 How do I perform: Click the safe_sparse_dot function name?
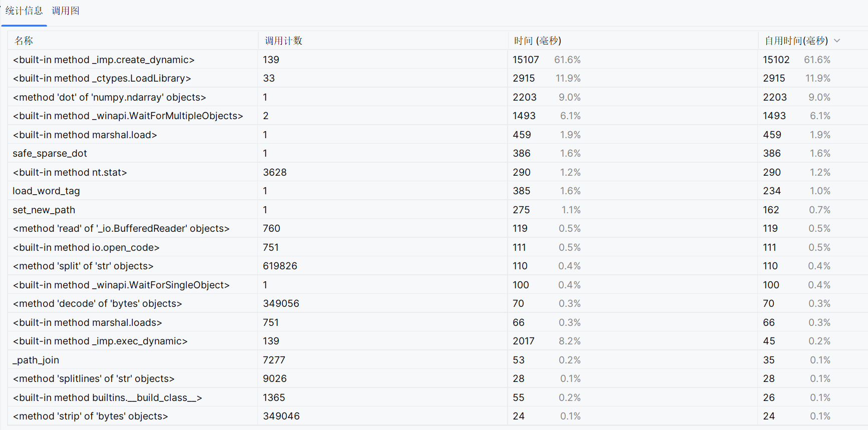[50, 153]
